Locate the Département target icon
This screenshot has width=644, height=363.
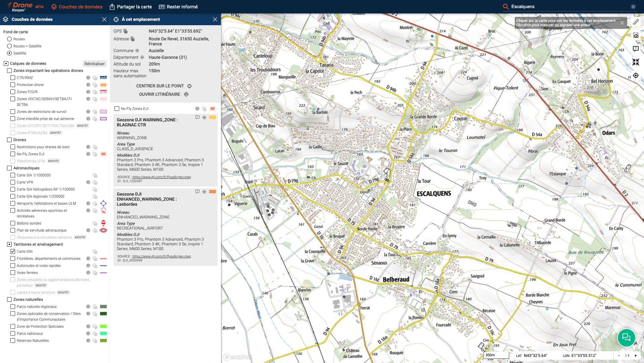pyautogui.click(x=142, y=57)
